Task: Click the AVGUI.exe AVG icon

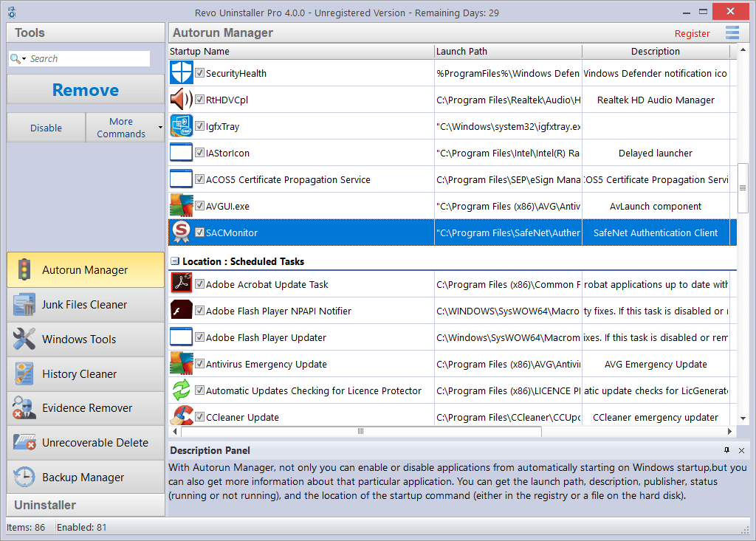Action: click(182, 205)
